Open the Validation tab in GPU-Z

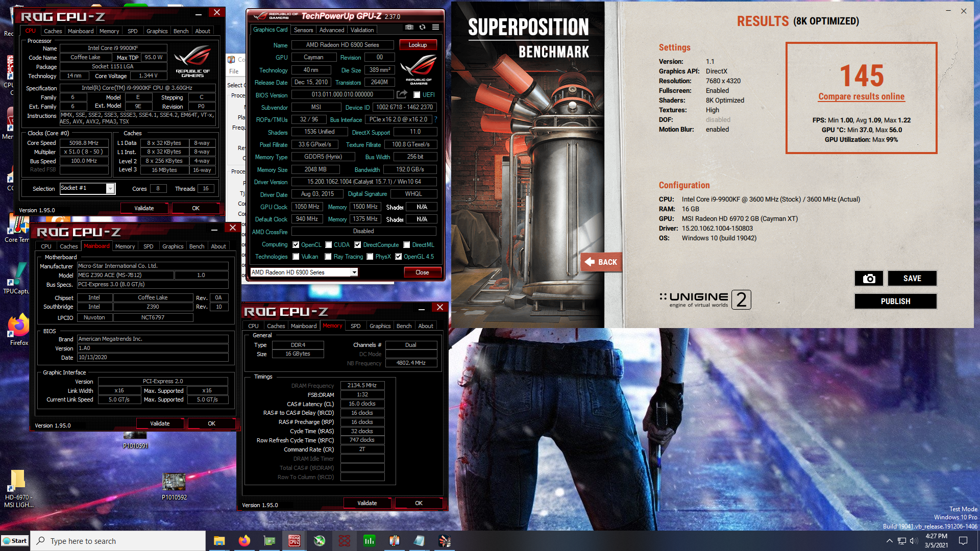coord(362,30)
